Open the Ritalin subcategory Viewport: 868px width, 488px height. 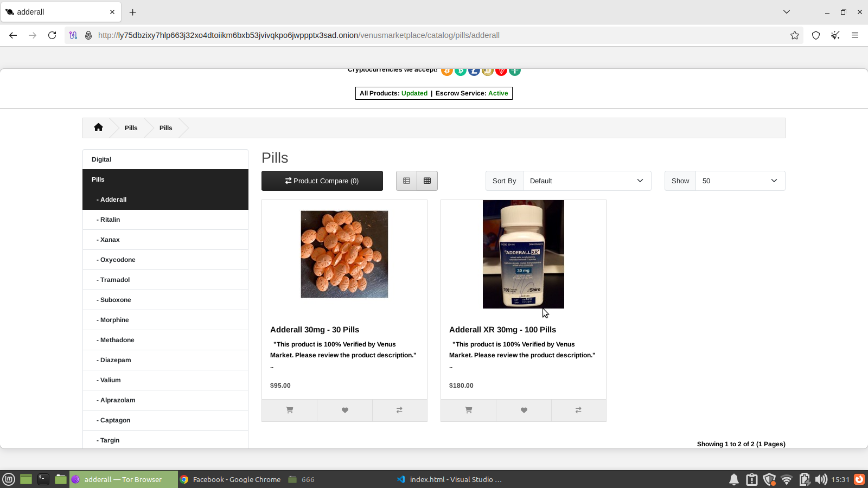[x=110, y=220]
